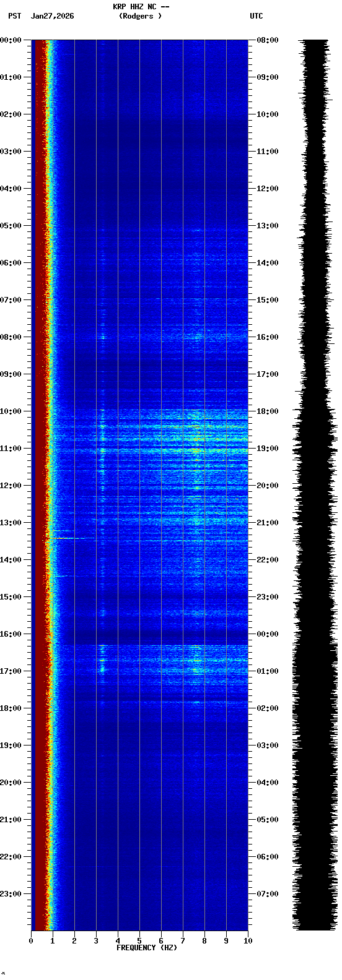Click the '22:00' PST time label

click(11, 857)
